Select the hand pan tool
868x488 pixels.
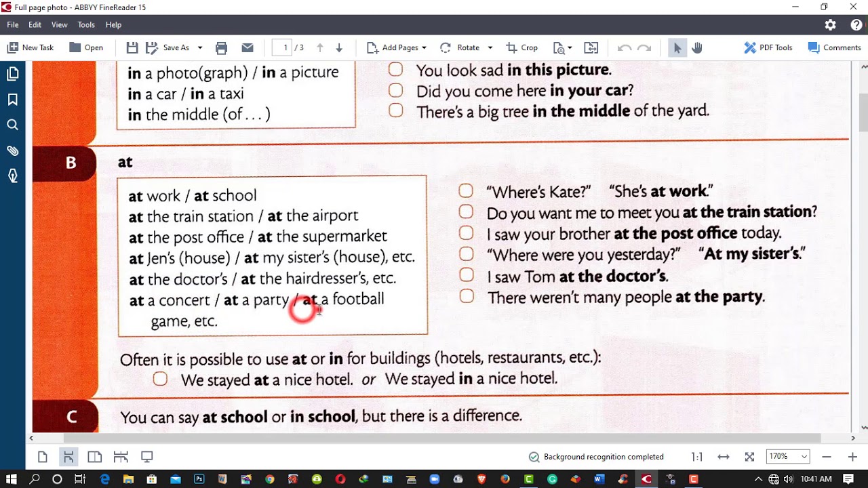[x=696, y=47]
